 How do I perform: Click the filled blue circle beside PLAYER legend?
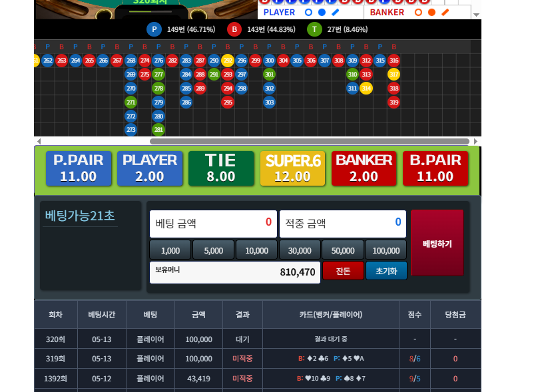point(322,13)
